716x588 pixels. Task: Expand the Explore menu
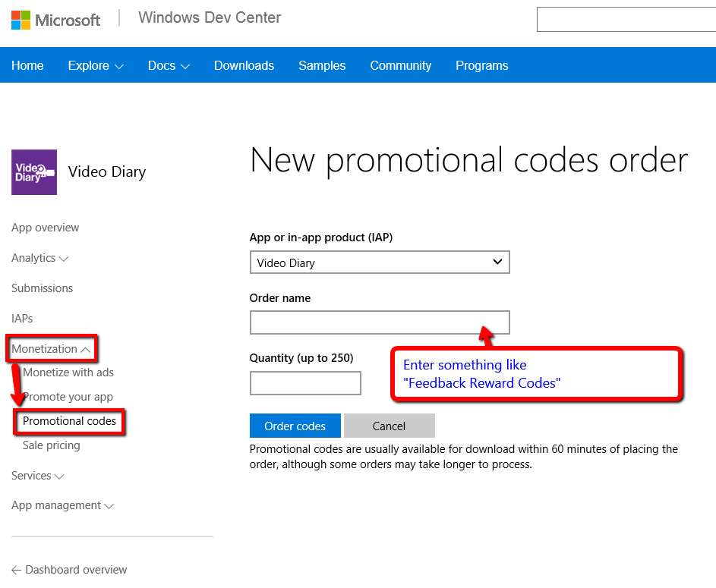[x=96, y=66]
